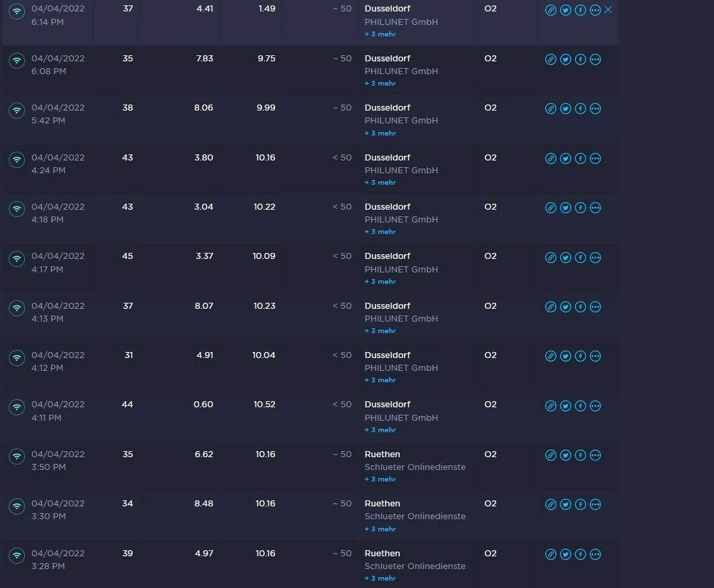This screenshot has height=588, width=714.
Task: Facebook share icon on the 4:24 PM row
Action: tap(580, 158)
